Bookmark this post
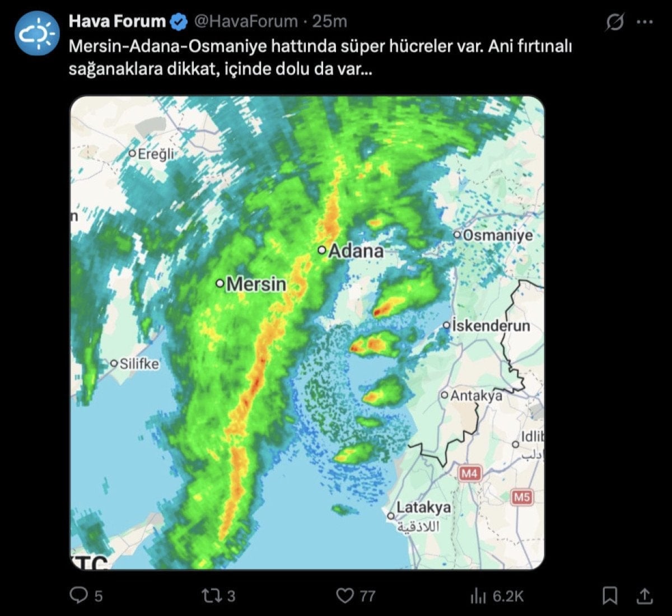The height and width of the screenshot is (616, 672). (610, 595)
